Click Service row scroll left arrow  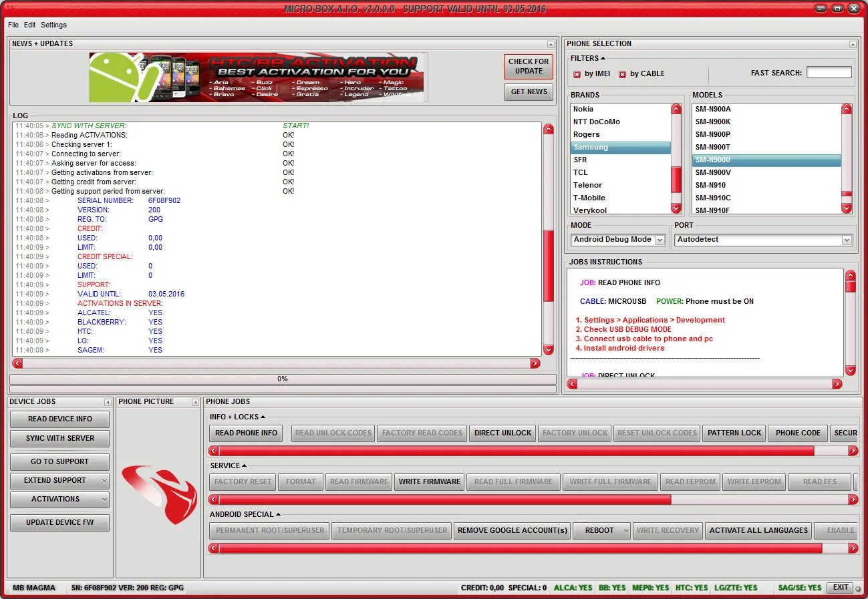tap(214, 500)
